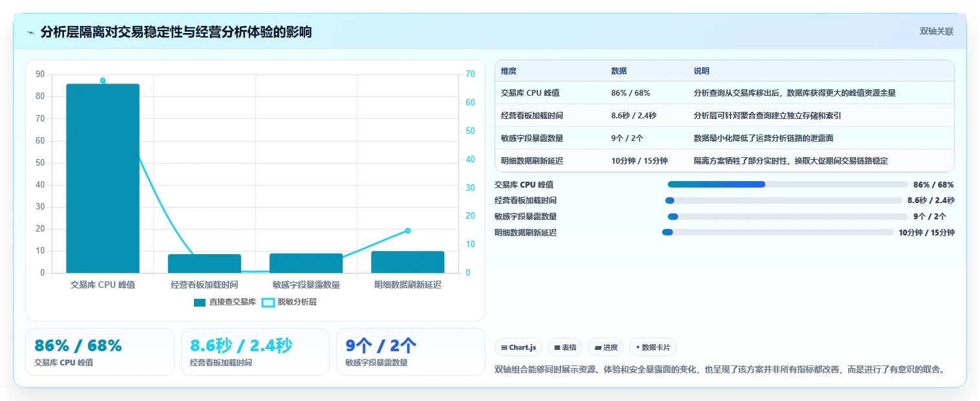Click description starting 隔离方案牺牲了部分实时性
Screen dimensions: 980x401
[791, 161]
